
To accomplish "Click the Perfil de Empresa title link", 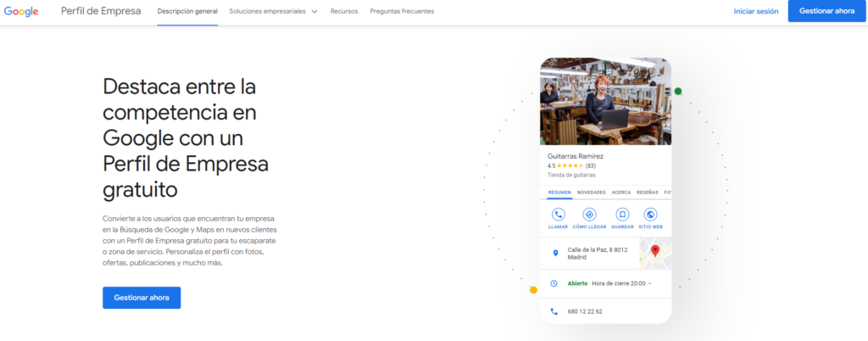I will tap(101, 11).
